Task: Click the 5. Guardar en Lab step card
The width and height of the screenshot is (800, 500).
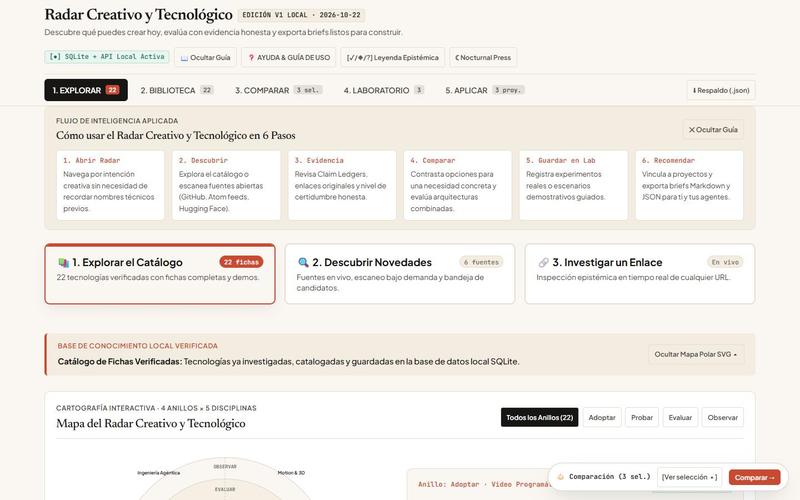Action: click(573, 185)
